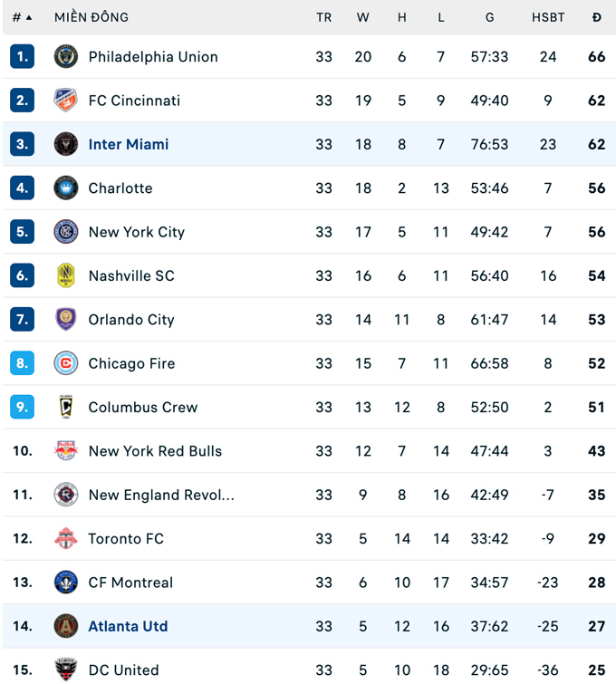
Task: Sort table by the HSBT column header
Action: click(548, 17)
